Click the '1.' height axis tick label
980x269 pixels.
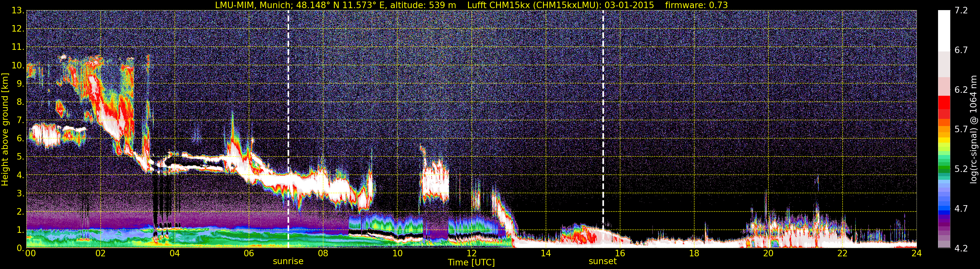pyautogui.click(x=20, y=230)
